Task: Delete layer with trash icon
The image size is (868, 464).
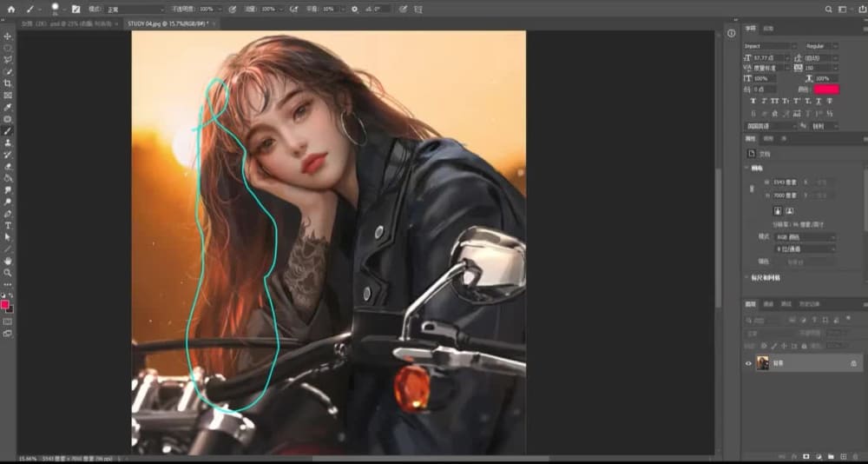Action: coord(855,456)
